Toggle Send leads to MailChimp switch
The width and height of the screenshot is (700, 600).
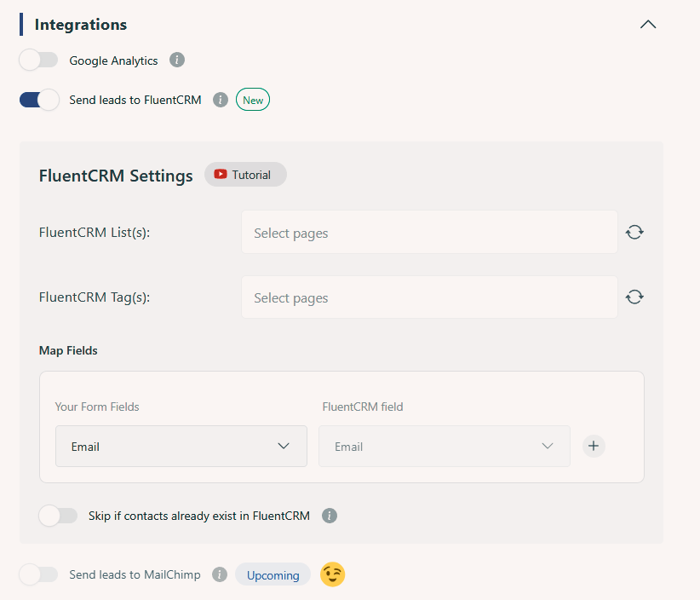pyautogui.click(x=39, y=574)
